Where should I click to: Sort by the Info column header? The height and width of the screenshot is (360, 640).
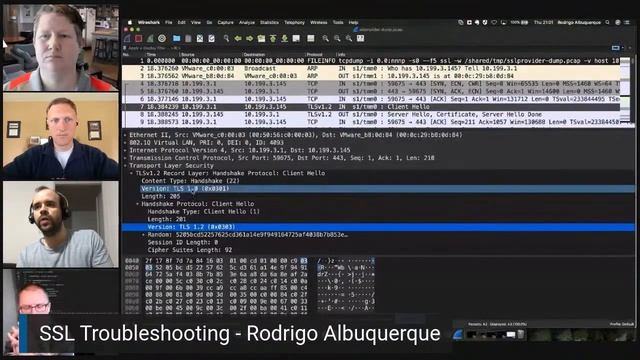pyautogui.click(x=478, y=54)
